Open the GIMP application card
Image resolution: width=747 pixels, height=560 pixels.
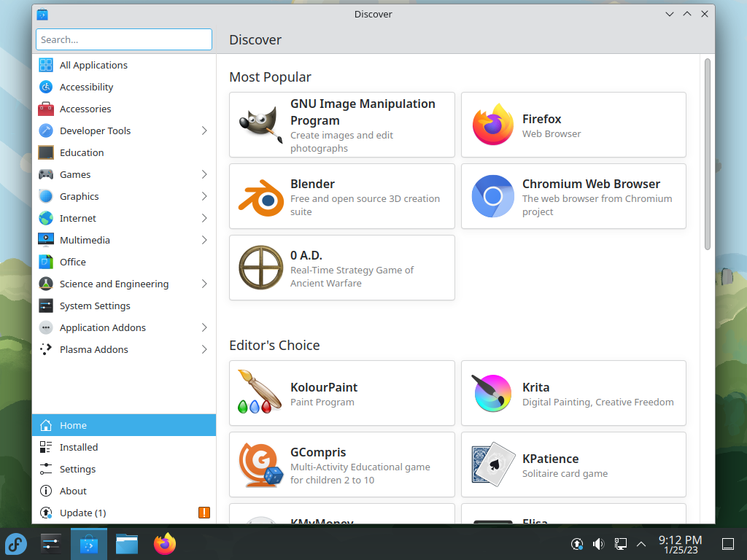pyautogui.click(x=341, y=125)
